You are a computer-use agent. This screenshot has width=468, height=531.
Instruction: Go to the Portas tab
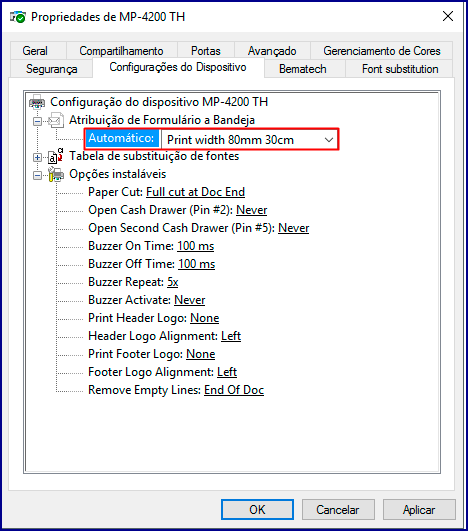[206, 51]
